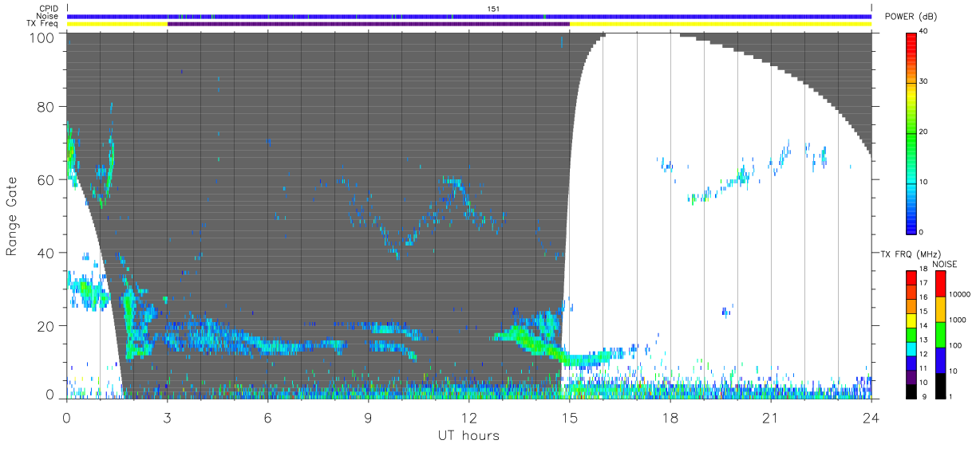Click the TX Freq row label

(x=43, y=23)
